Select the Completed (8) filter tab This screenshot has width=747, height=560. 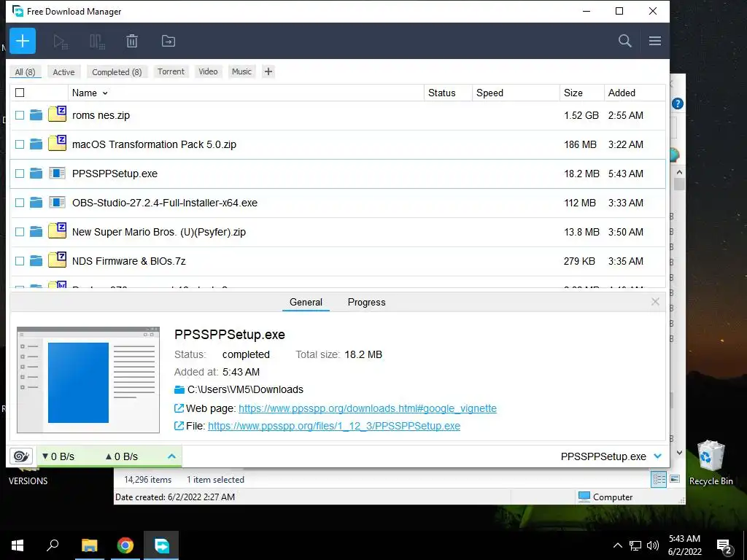(117, 72)
